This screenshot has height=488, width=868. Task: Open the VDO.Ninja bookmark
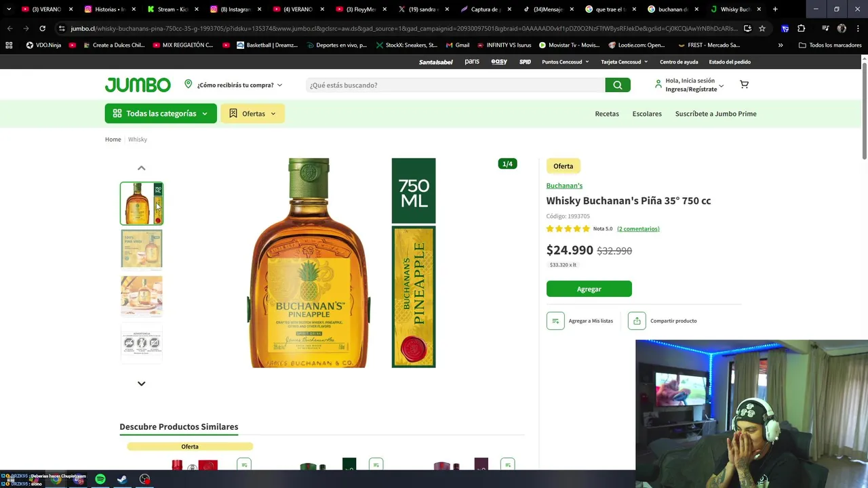tap(43, 45)
